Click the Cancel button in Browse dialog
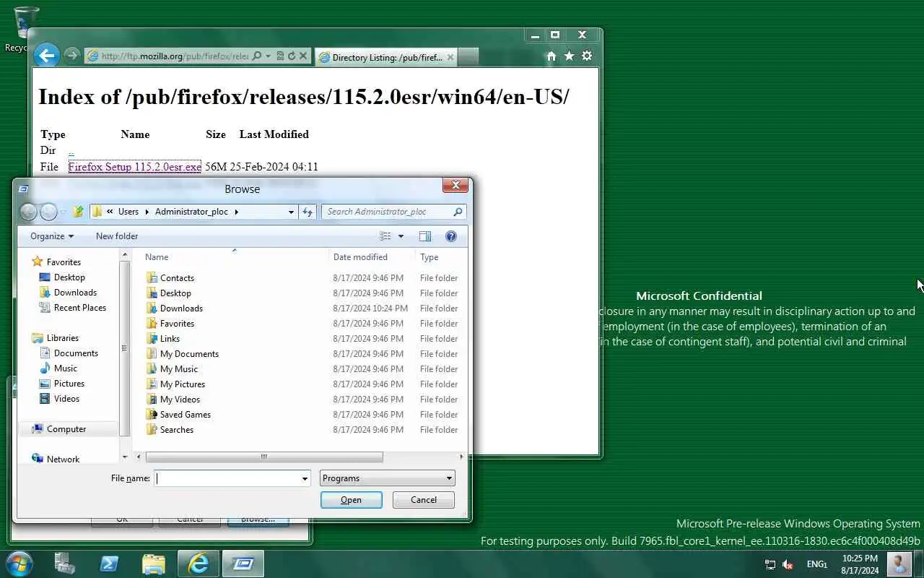Image resolution: width=924 pixels, height=578 pixels. click(424, 500)
